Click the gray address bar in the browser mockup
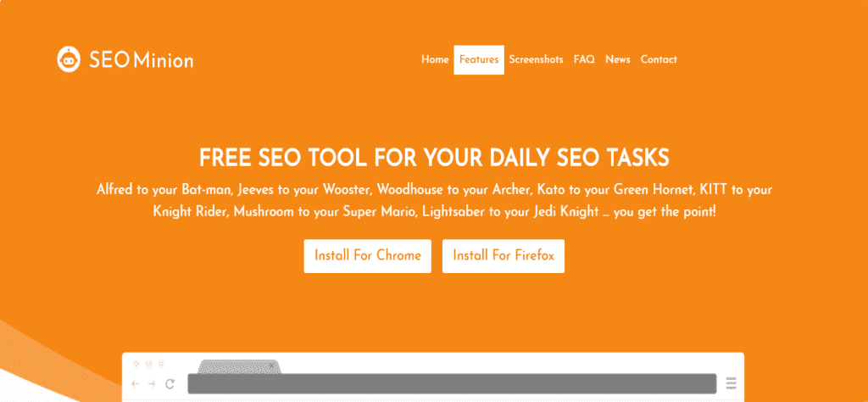This screenshot has width=868, height=402. pyautogui.click(x=453, y=383)
